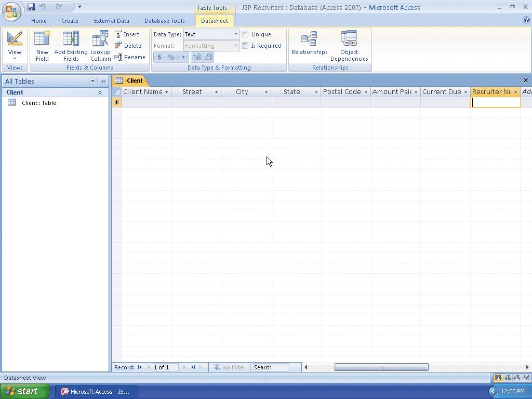The image size is (532, 399).
Task: Click the Decrease Decimals icon
Action: 208,57
